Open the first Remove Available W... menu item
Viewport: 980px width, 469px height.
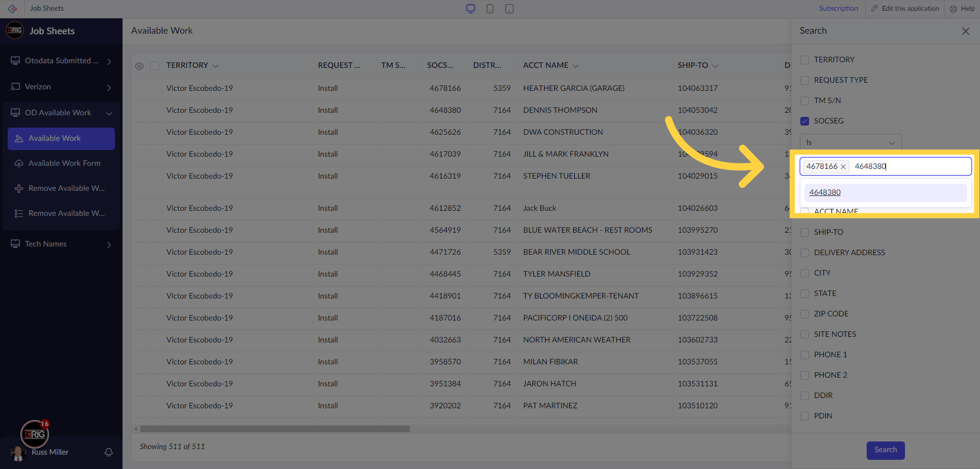tap(61, 189)
